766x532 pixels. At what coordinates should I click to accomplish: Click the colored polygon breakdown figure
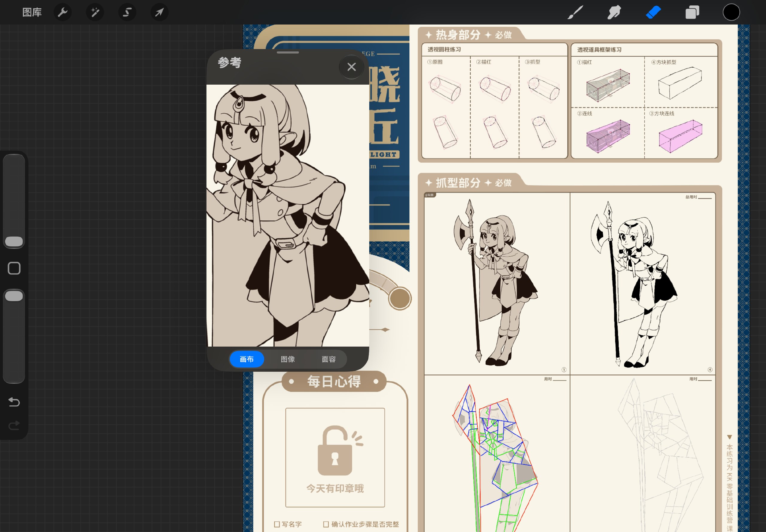click(495, 458)
